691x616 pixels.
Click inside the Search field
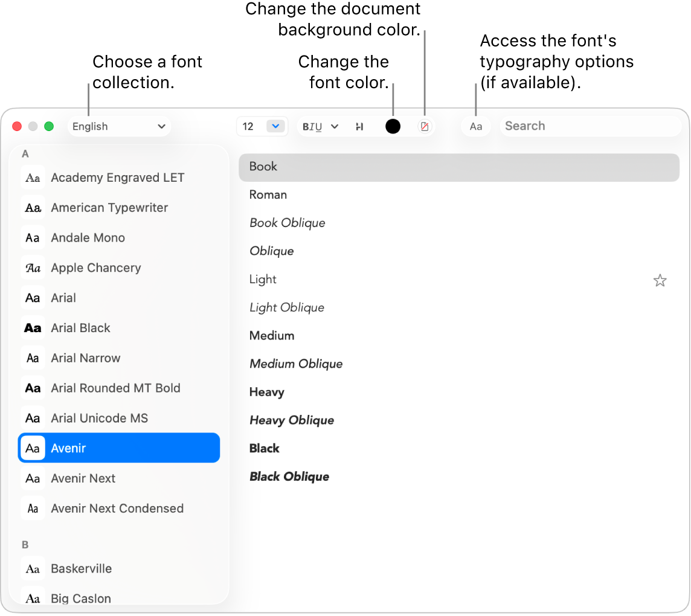click(591, 126)
